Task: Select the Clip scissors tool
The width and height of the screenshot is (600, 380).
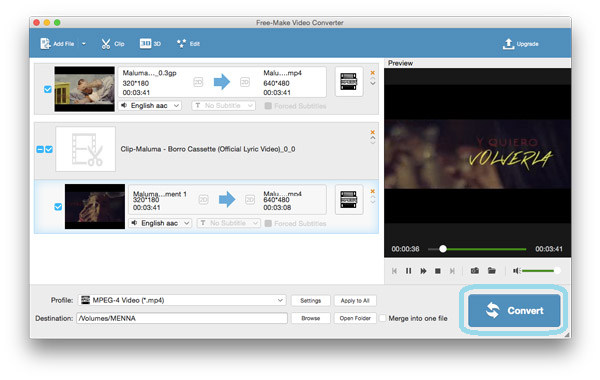Action: pyautogui.click(x=112, y=44)
